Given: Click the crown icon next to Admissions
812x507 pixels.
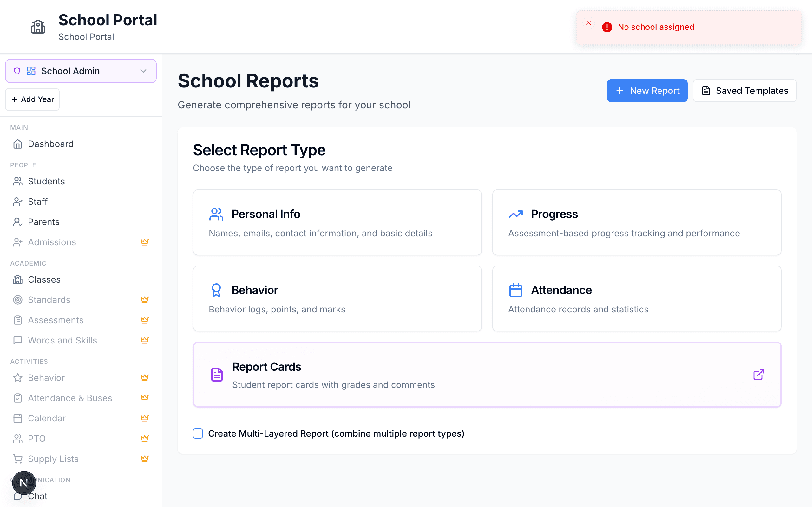Looking at the screenshot, I should point(145,242).
